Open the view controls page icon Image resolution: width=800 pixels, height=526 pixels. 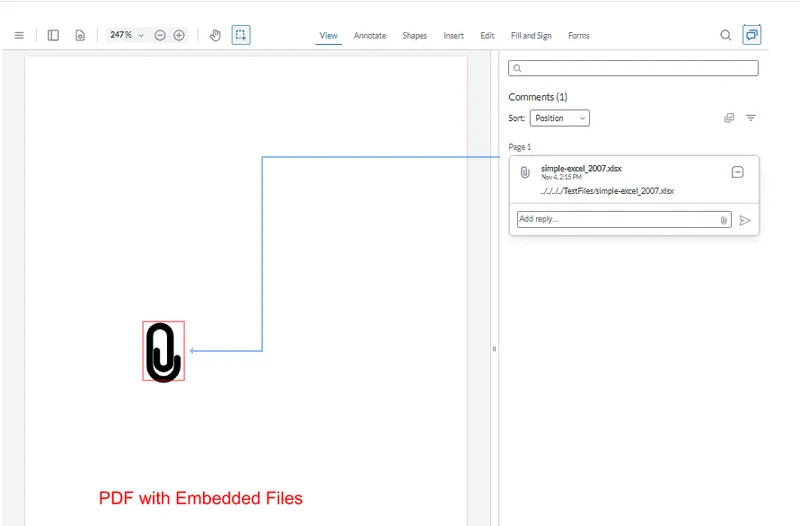(80, 35)
